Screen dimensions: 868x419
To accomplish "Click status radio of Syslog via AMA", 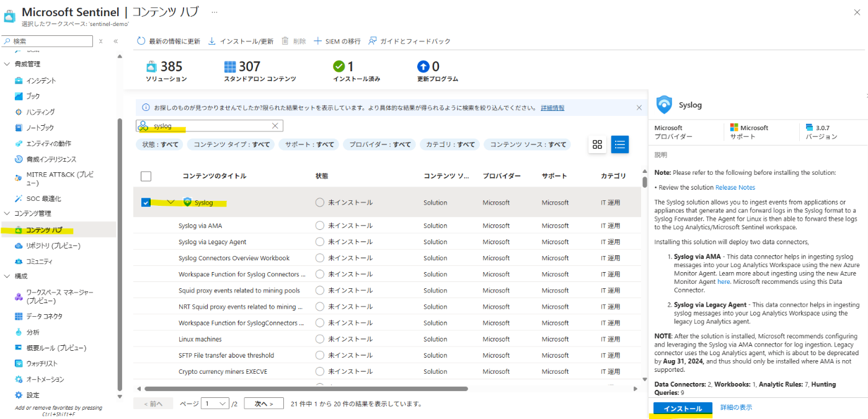I will 320,226.
